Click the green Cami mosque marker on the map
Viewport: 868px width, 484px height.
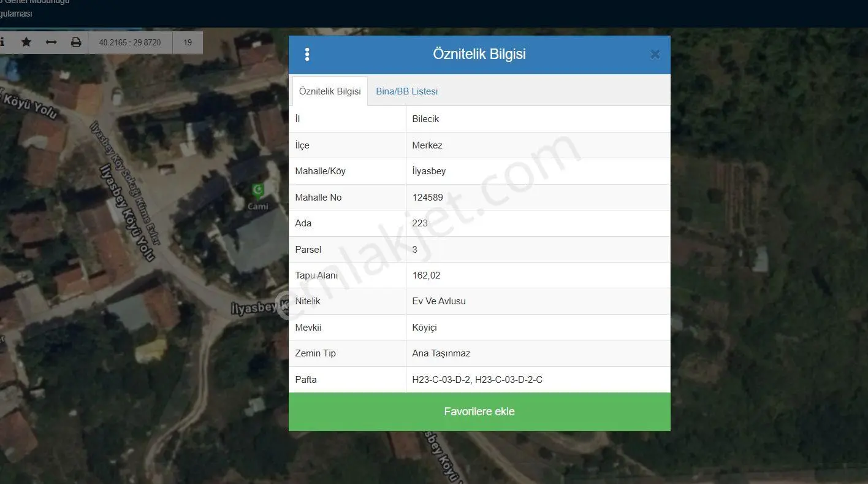(x=258, y=190)
